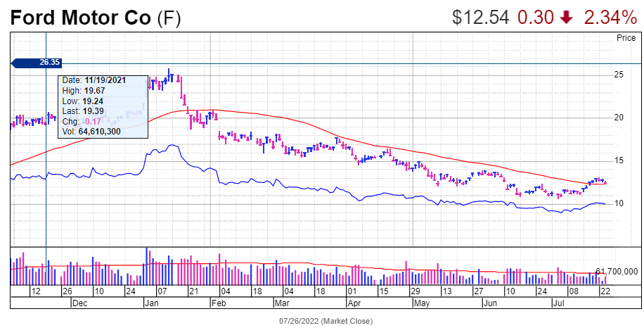The width and height of the screenshot is (644, 328).
Task: Click the 12 date tick label
Action: tap(36, 291)
